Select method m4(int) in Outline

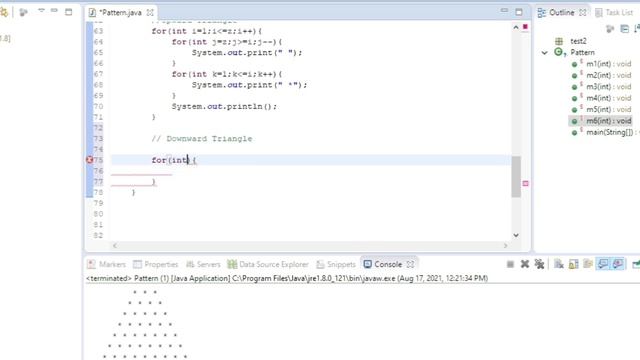(602, 98)
